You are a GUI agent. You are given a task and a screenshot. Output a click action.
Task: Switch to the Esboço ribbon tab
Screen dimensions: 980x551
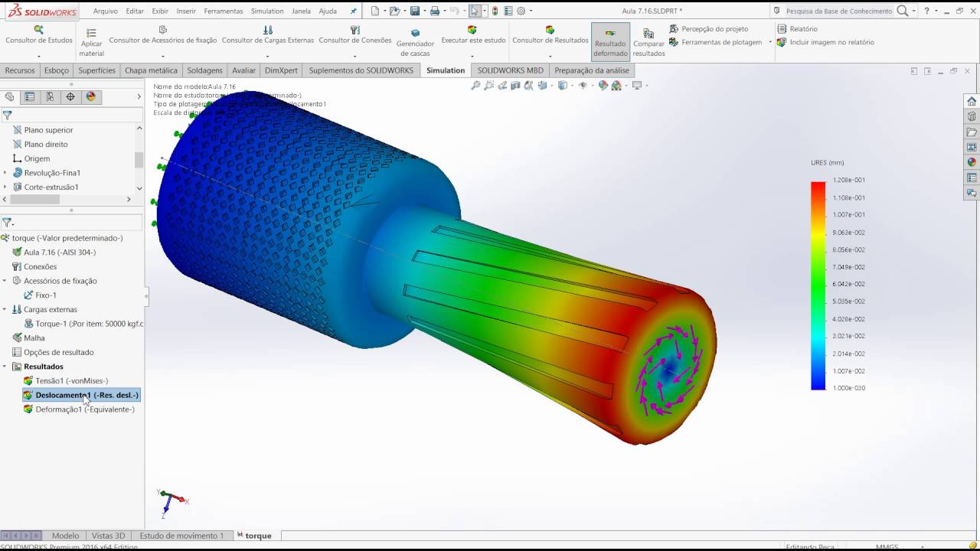point(57,70)
